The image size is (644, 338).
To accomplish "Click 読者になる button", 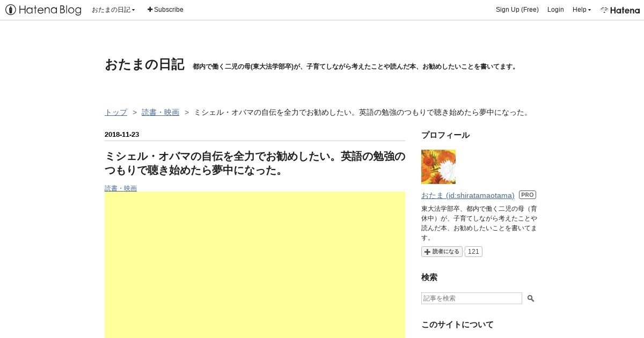I will [x=442, y=252].
